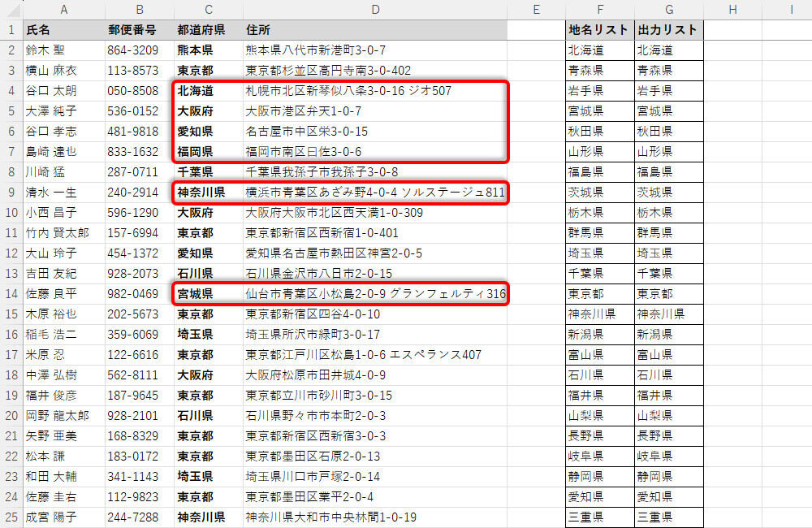Select the address starting with 横浜市青葉区
812x528 pixels.
(x=374, y=193)
